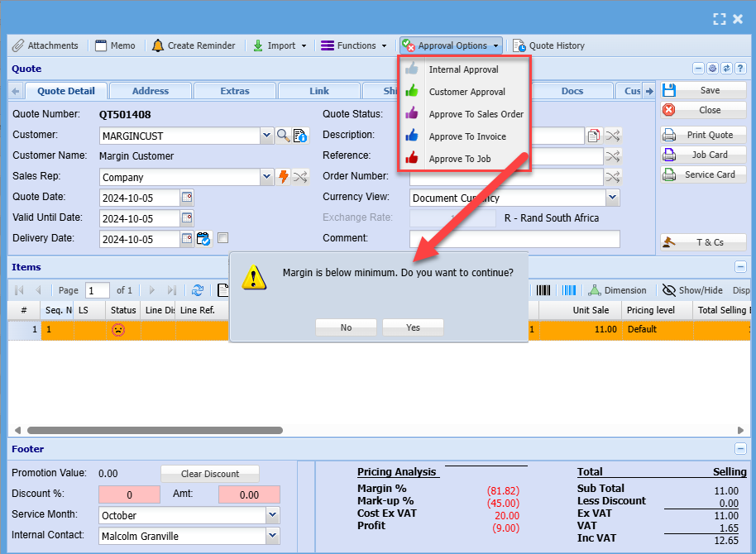Click the delivery date confirm calendar icon

[x=203, y=239]
